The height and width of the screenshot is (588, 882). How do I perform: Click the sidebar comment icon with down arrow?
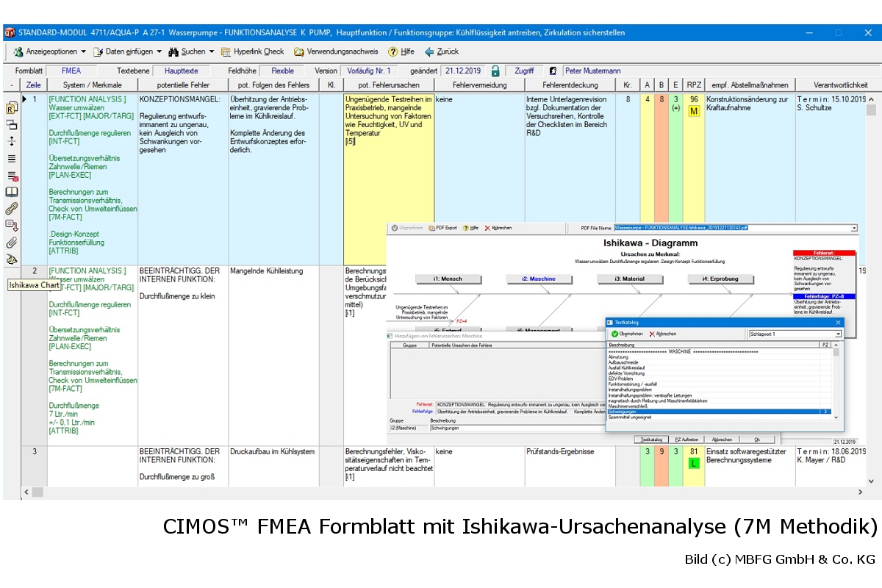[x=12, y=226]
